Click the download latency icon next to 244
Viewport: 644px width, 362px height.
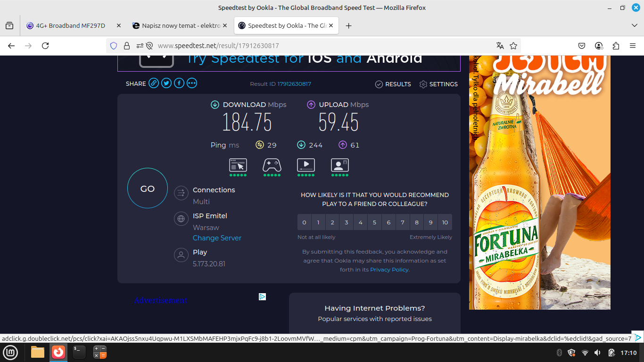coord(301,145)
